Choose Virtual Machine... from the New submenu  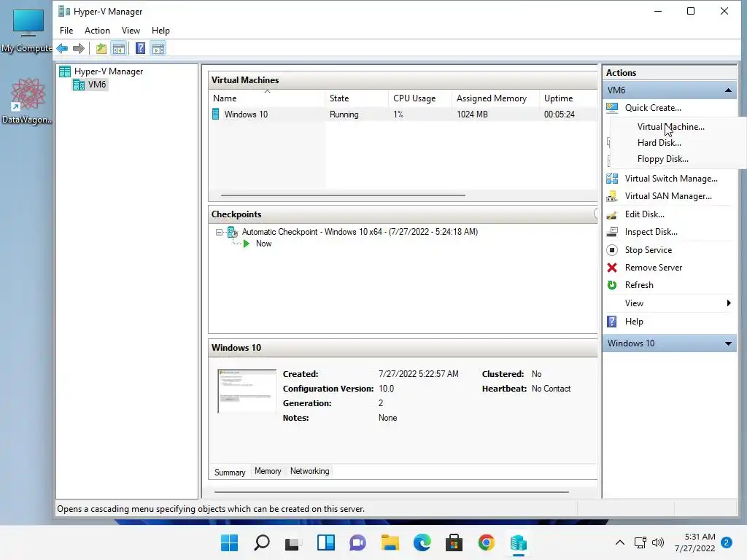click(671, 127)
